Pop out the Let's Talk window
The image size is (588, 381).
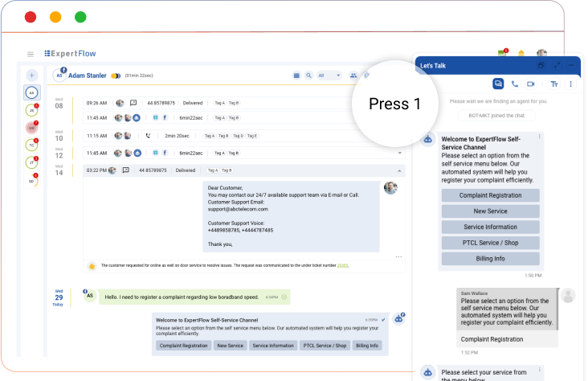tap(541, 65)
